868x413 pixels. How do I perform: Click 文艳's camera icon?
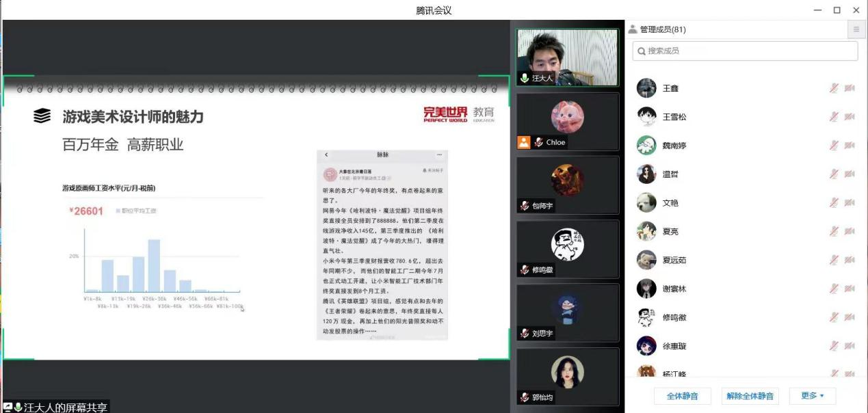(850, 203)
